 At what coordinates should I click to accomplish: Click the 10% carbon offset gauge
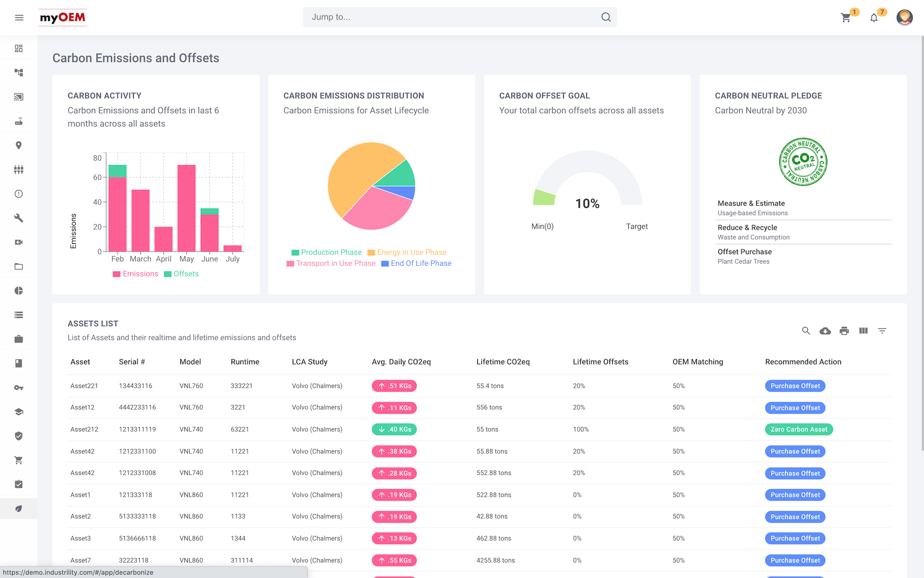[x=587, y=179]
